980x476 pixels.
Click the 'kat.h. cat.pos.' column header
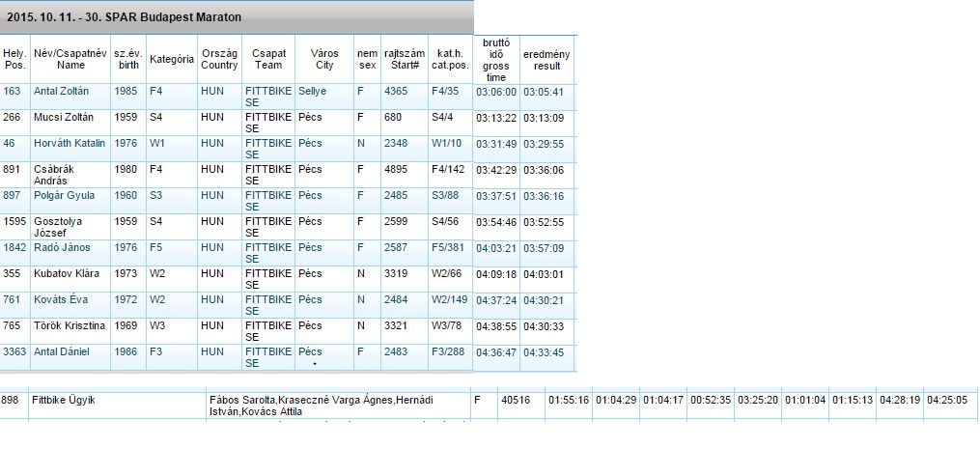pos(450,60)
